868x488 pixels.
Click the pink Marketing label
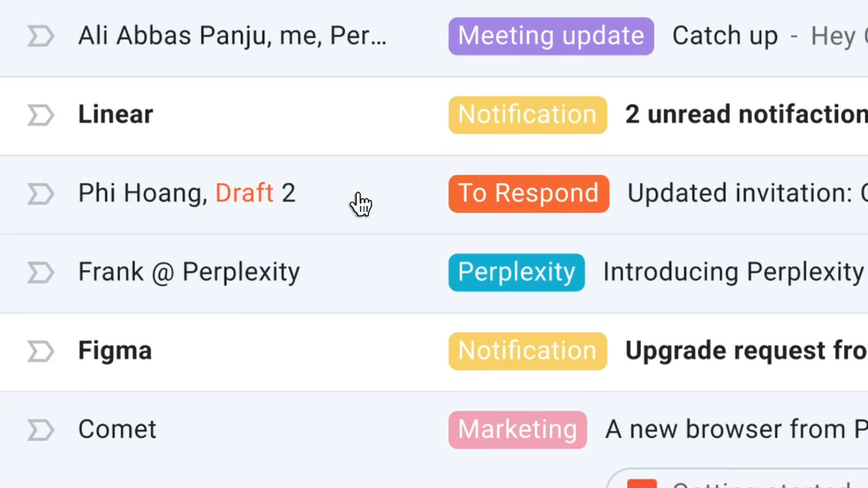[x=517, y=430]
